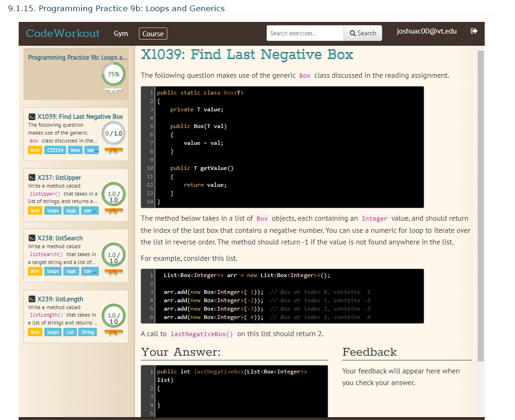The height and width of the screenshot is (420, 515).
Task: Open Programming Practice 9b assignment link
Action: [77, 57]
